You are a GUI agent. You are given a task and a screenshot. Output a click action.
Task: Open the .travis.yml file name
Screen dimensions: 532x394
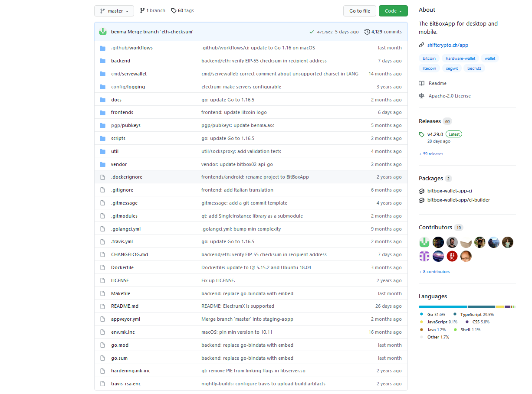click(x=122, y=241)
